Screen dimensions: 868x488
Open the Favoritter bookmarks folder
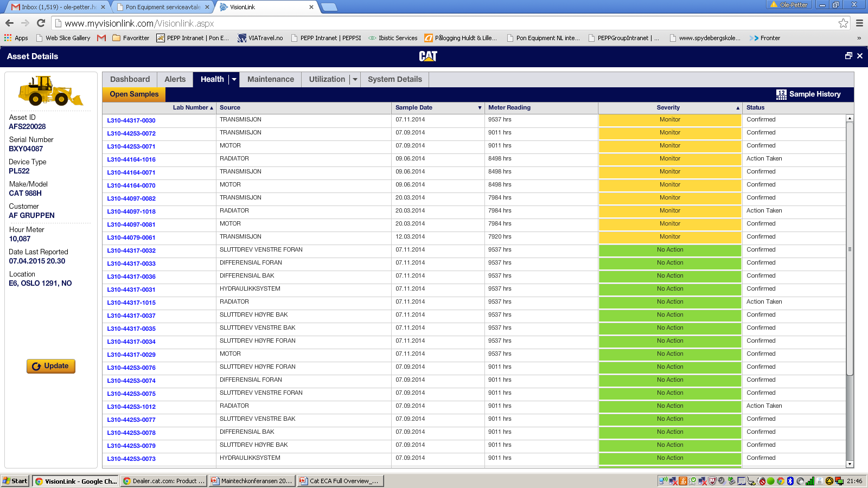(131, 38)
